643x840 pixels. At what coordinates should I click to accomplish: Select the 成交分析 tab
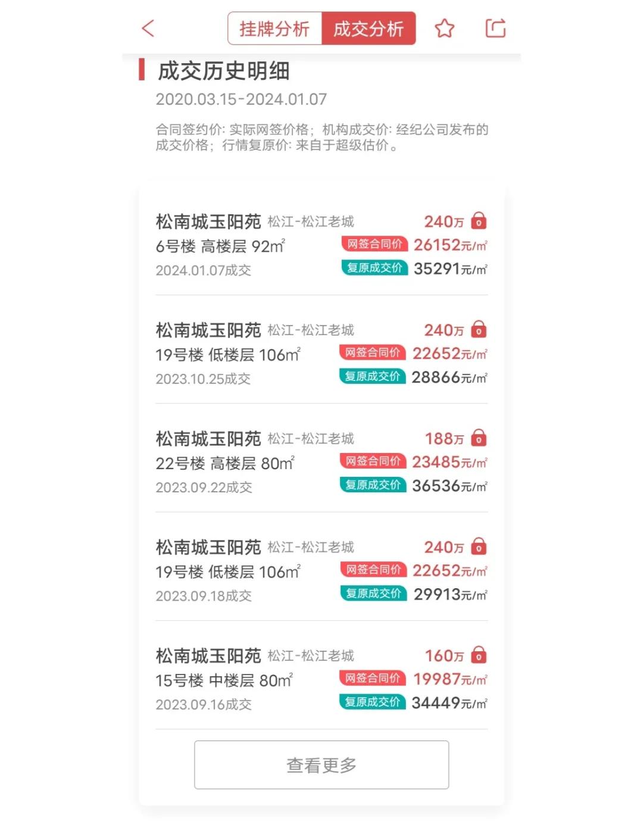tap(369, 29)
